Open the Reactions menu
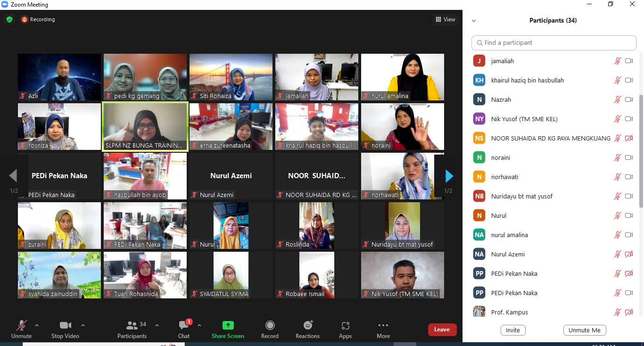This screenshot has height=346, width=644. point(307,326)
